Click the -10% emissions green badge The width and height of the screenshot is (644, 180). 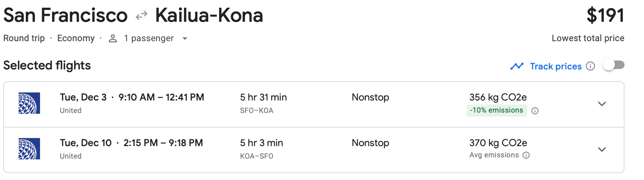pos(496,111)
